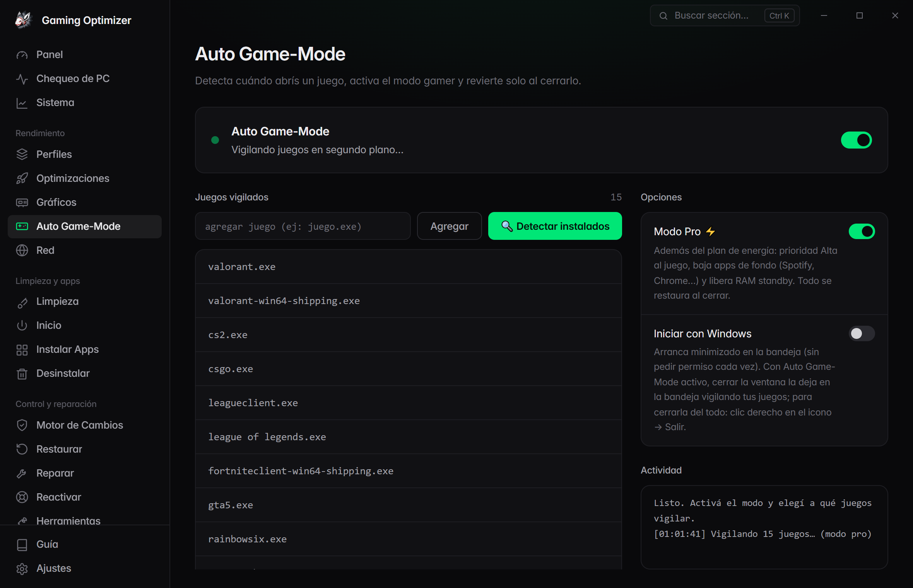Select the csgo.exe row

(409, 369)
